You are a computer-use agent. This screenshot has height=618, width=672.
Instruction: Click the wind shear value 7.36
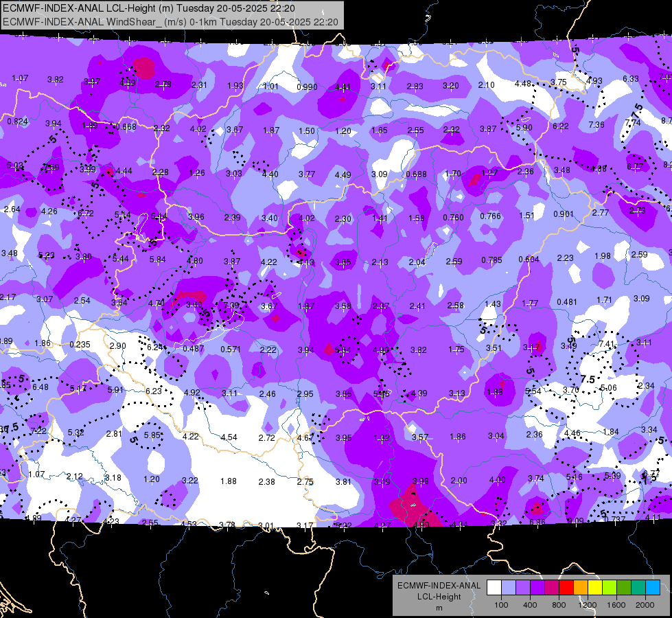(596, 125)
